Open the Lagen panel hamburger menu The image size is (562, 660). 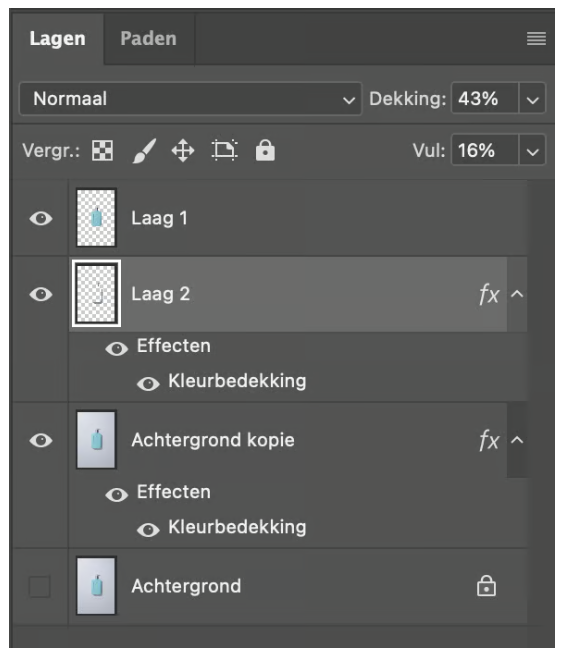pos(536,39)
